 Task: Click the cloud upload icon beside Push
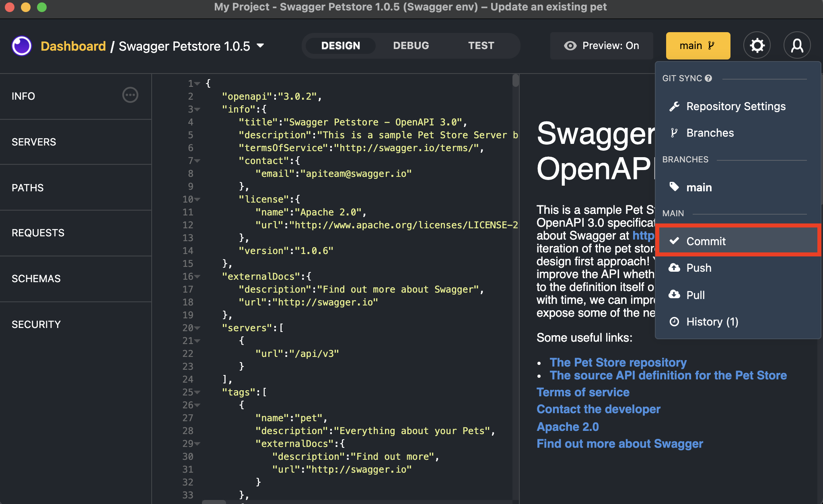click(674, 268)
